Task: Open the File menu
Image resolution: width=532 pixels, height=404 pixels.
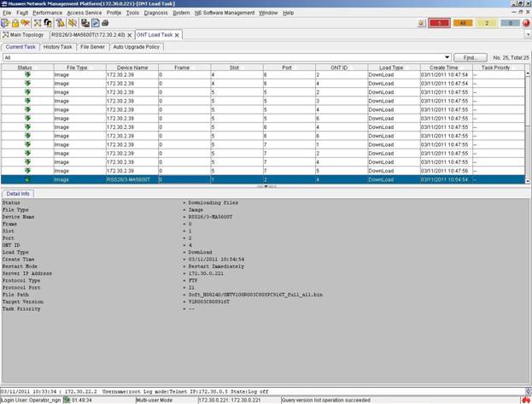Action: click(7, 13)
